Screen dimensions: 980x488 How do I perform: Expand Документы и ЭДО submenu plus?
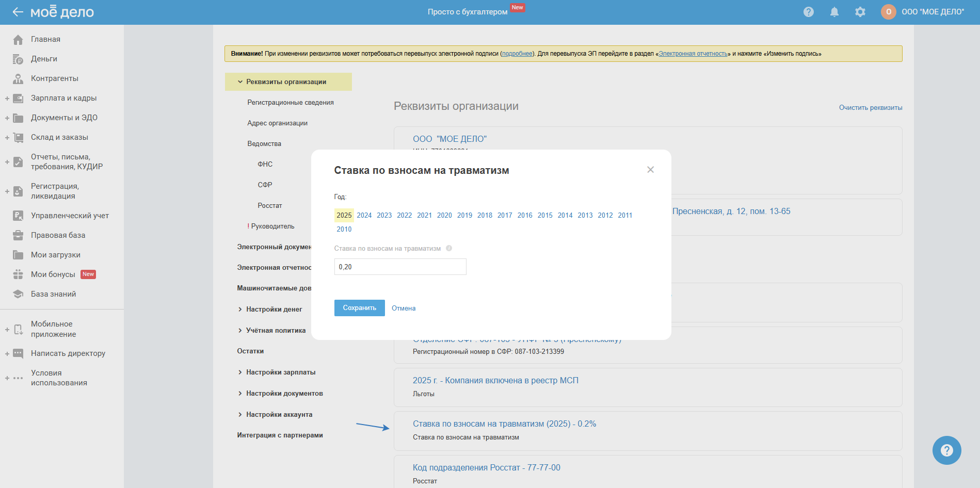pos(7,118)
